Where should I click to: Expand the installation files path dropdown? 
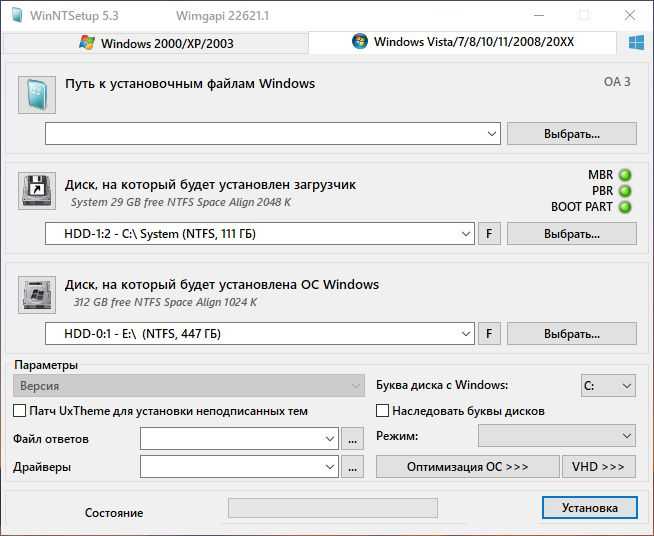pos(491,134)
